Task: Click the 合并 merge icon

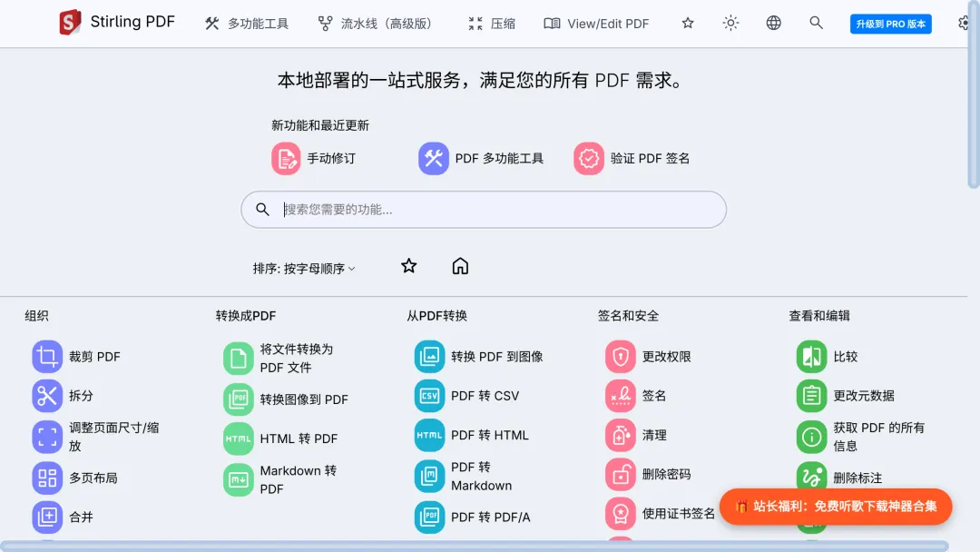Action: tap(47, 517)
